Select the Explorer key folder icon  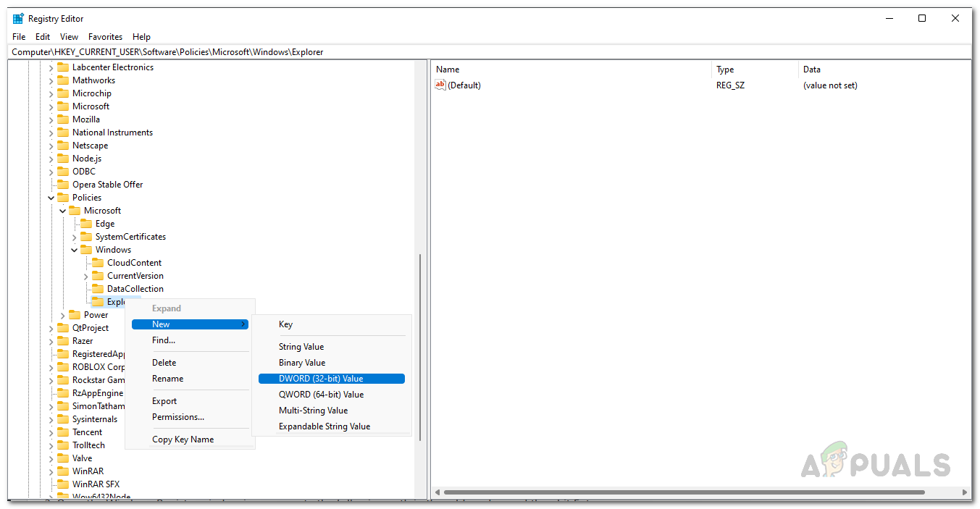pyautogui.click(x=98, y=302)
